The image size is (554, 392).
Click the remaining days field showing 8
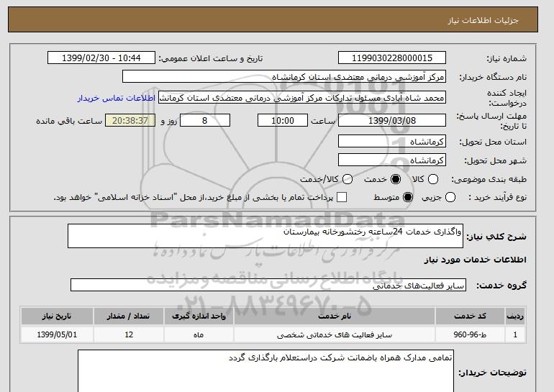205,120
